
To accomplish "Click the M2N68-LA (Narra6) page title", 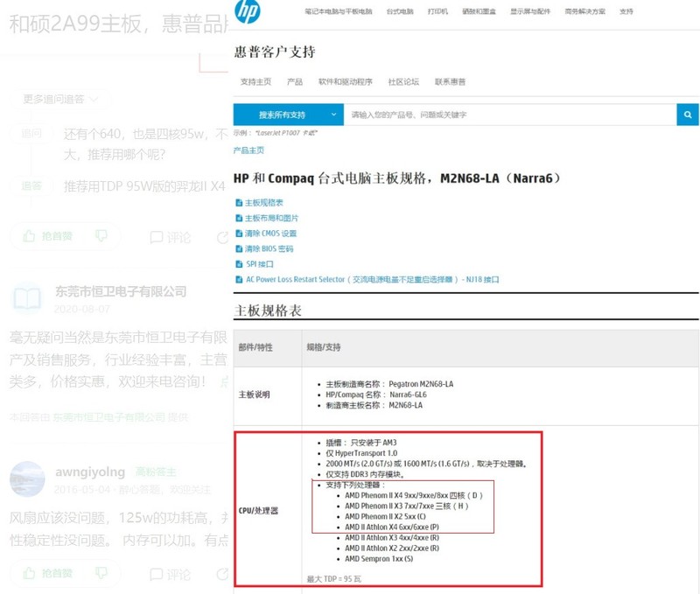I will coord(397,178).
